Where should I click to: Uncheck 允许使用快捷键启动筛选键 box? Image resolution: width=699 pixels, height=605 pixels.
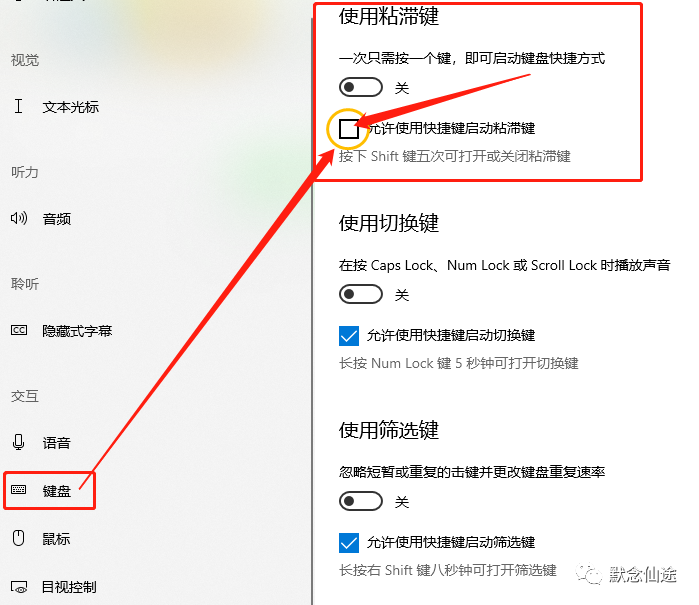coord(349,543)
